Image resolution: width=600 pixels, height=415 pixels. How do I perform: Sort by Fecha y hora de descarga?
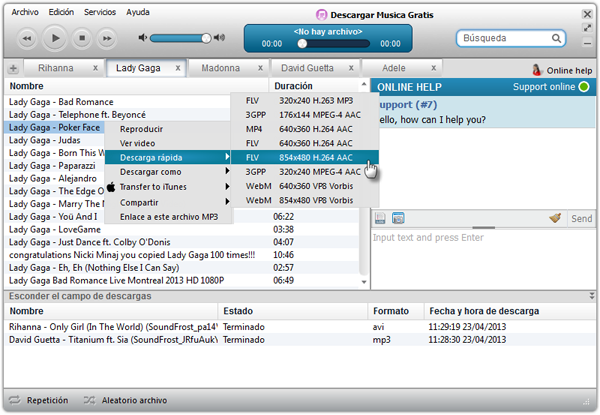pyautogui.click(x=510, y=311)
